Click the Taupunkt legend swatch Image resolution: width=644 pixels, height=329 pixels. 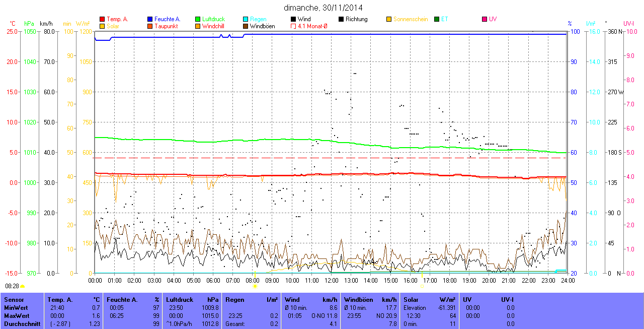(x=150, y=26)
